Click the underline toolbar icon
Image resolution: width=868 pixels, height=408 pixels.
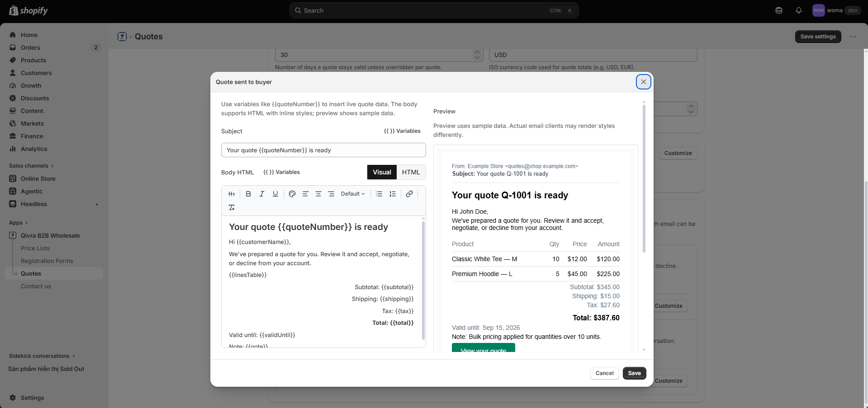pyautogui.click(x=275, y=194)
